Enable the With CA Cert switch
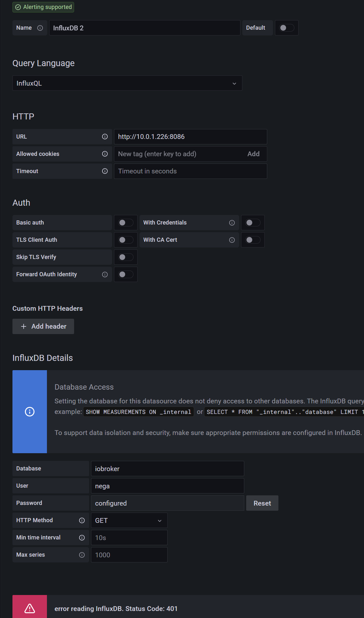This screenshot has width=364, height=618. 253,240
